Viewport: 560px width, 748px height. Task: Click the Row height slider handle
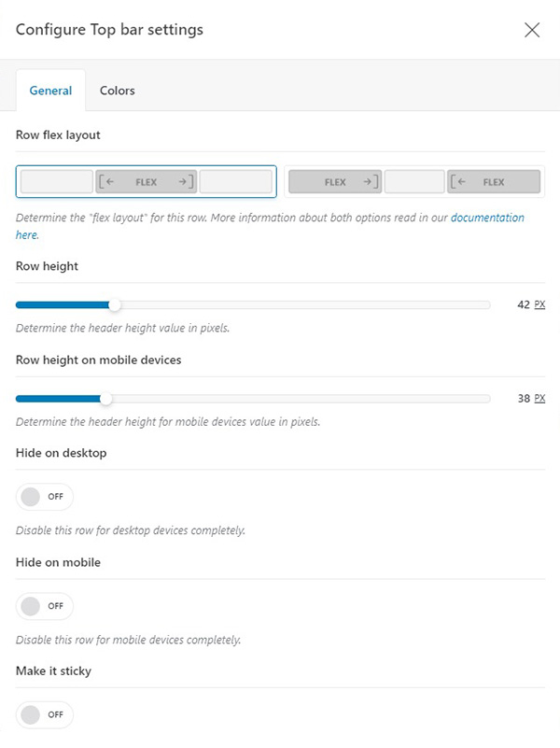115,304
